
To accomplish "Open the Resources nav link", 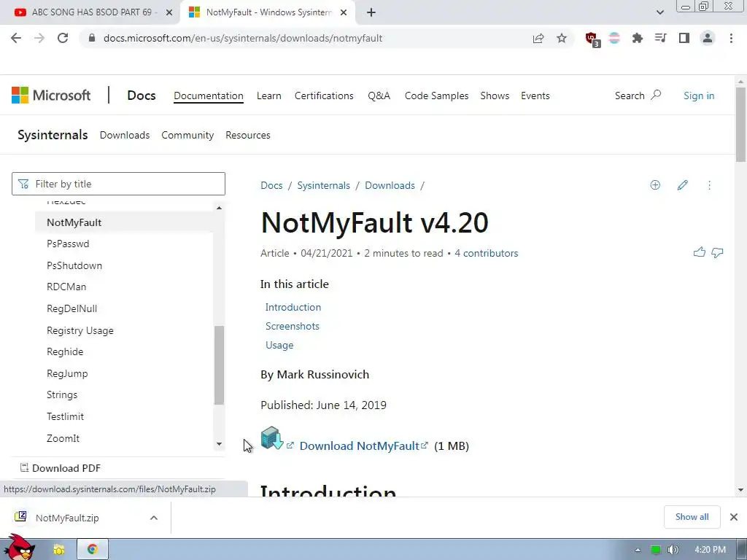I will click(248, 135).
